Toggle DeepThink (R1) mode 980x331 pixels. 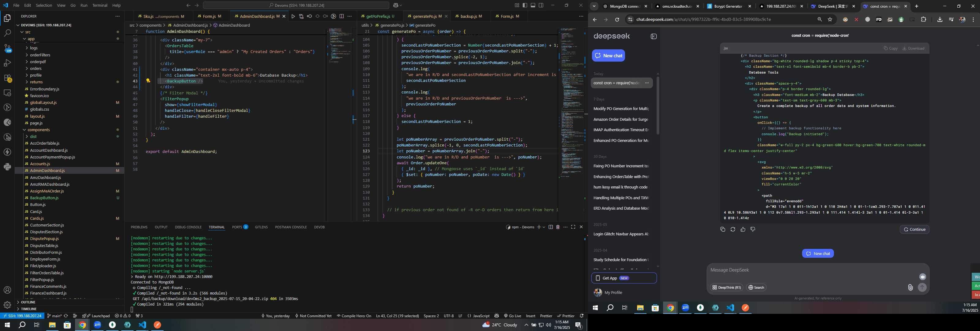[x=726, y=287]
